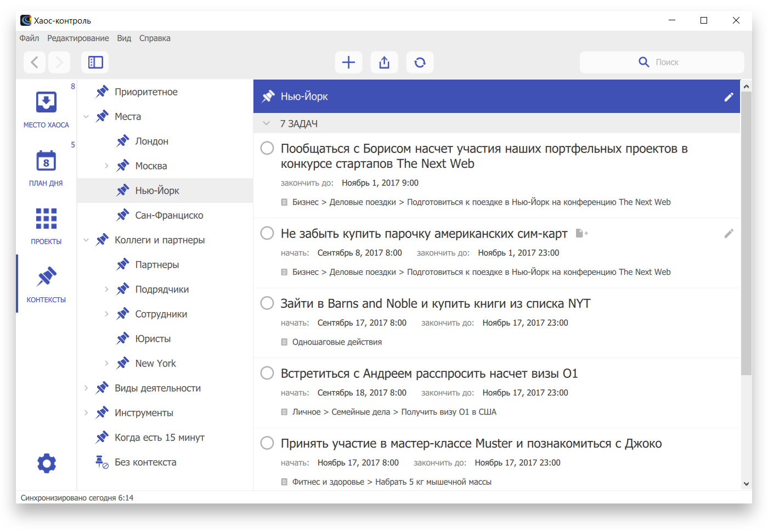Screen dimensions: 768x532
Task: Click the Хаос-контроль app logo in title bar
Action: coord(26,20)
